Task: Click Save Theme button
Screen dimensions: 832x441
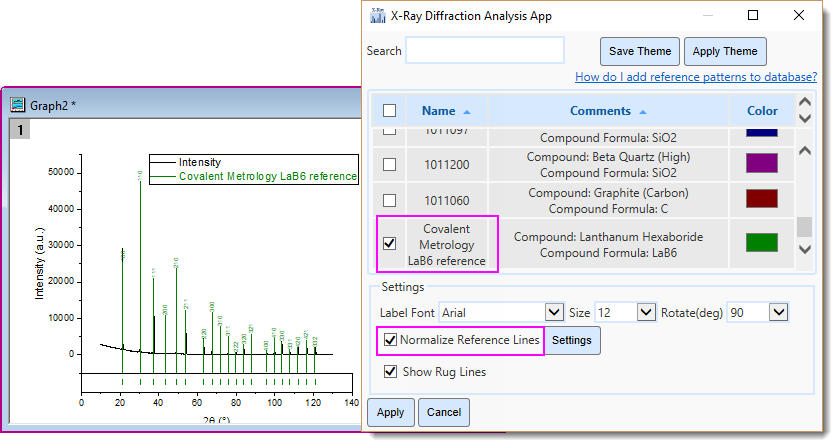Action: pyautogui.click(x=640, y=51)
